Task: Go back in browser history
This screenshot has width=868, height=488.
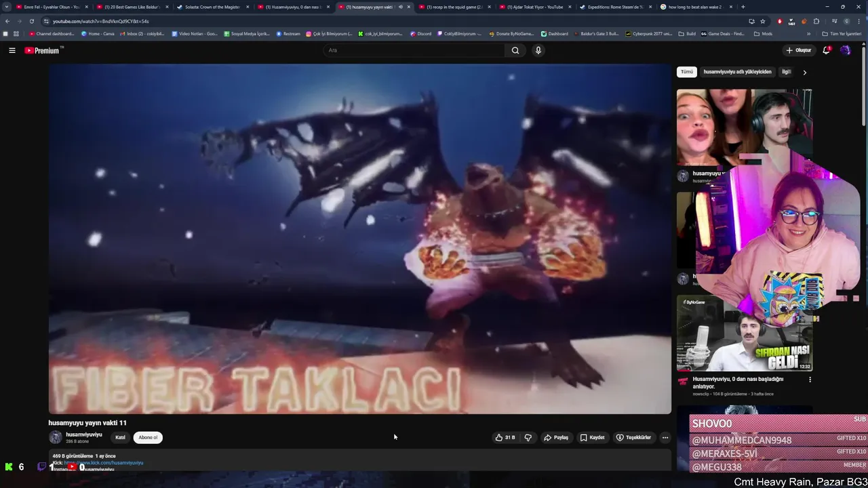Action: pos(7,21)
